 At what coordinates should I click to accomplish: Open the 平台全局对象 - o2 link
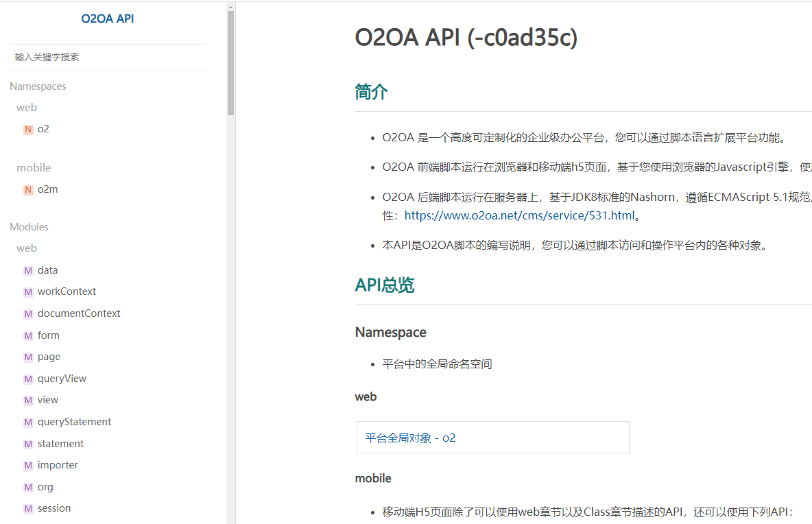point(411,438)
